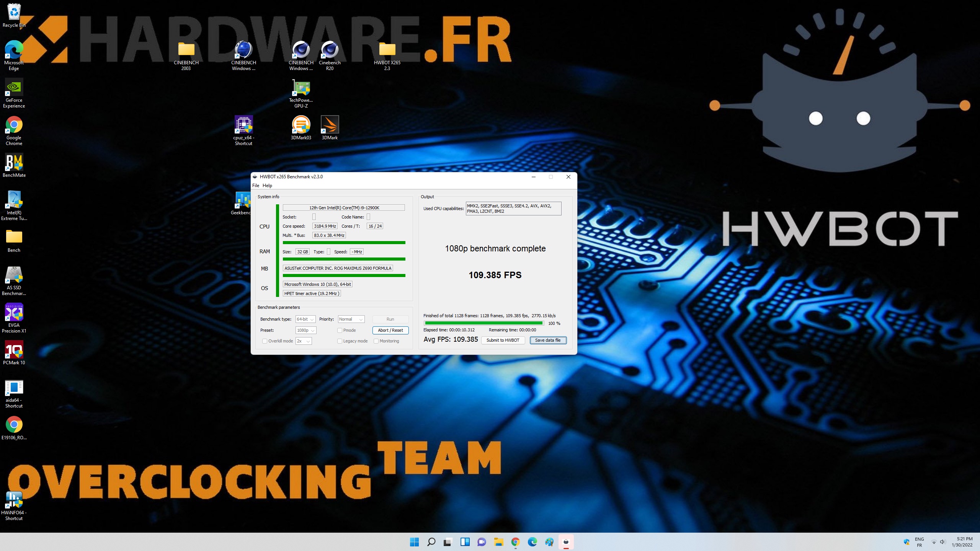
Task: Open the Help menu
Action: point(267,186)
